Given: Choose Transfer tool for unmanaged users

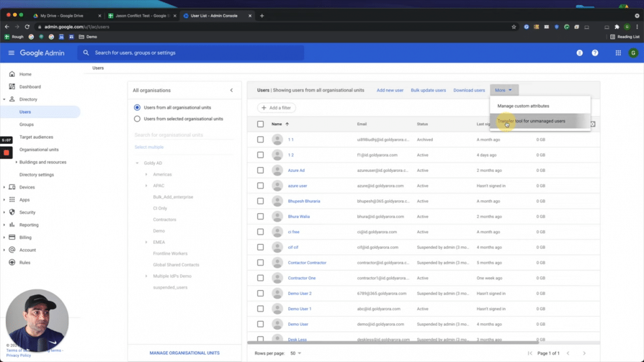Looking at the screenshot, I should click(540, 121).
